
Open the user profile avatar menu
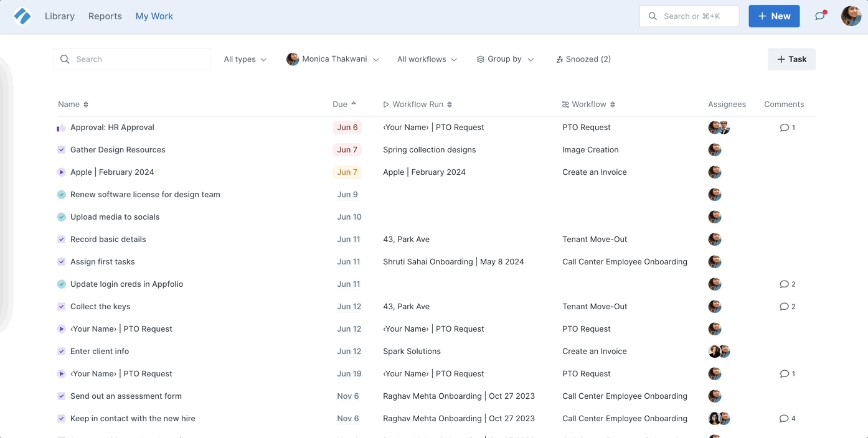click(851, 16)
